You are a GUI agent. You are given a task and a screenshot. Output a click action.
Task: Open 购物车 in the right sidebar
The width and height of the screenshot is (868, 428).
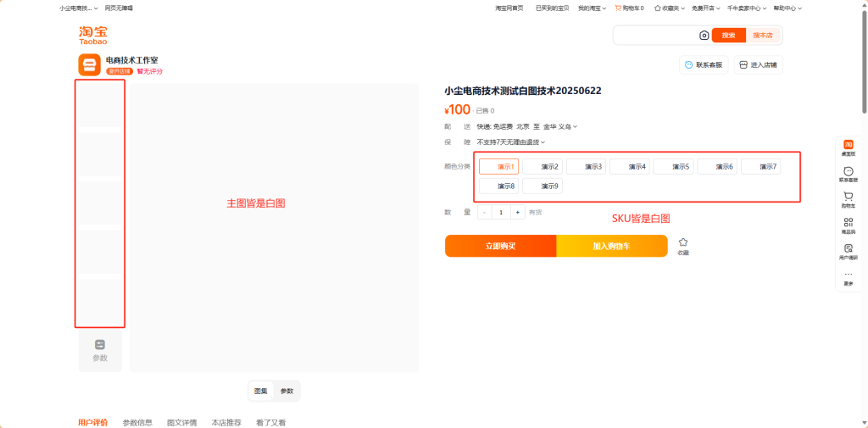point(848,199)
